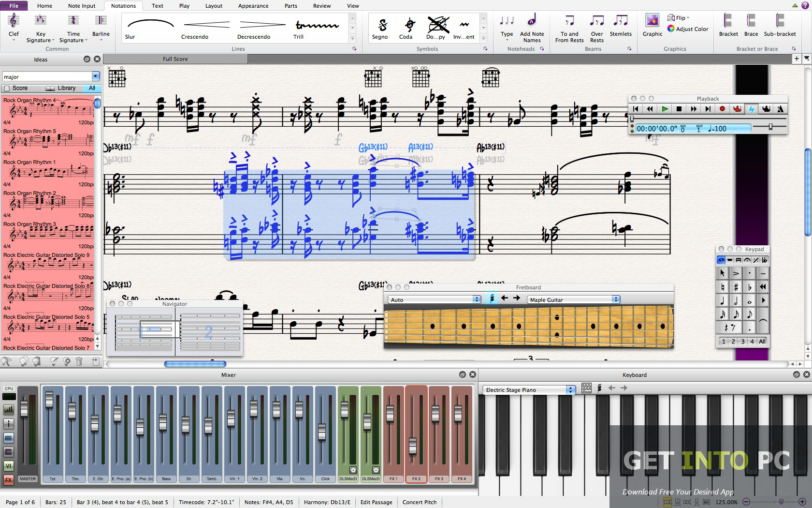Click Record button in Playback window

coord(722,109)
